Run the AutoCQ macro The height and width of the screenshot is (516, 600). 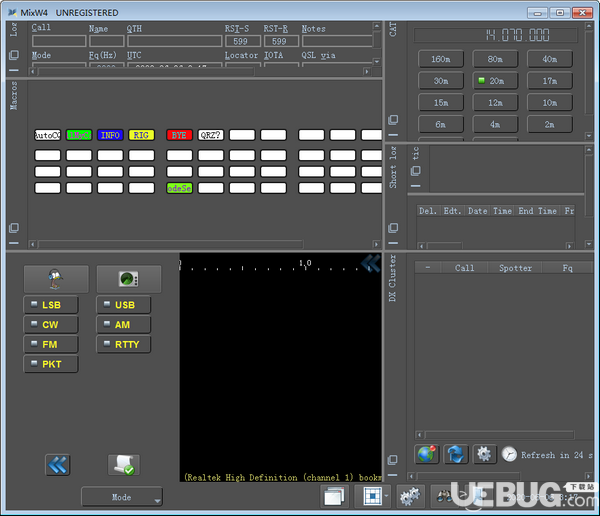pyautogui.click(x=47, y=135)
